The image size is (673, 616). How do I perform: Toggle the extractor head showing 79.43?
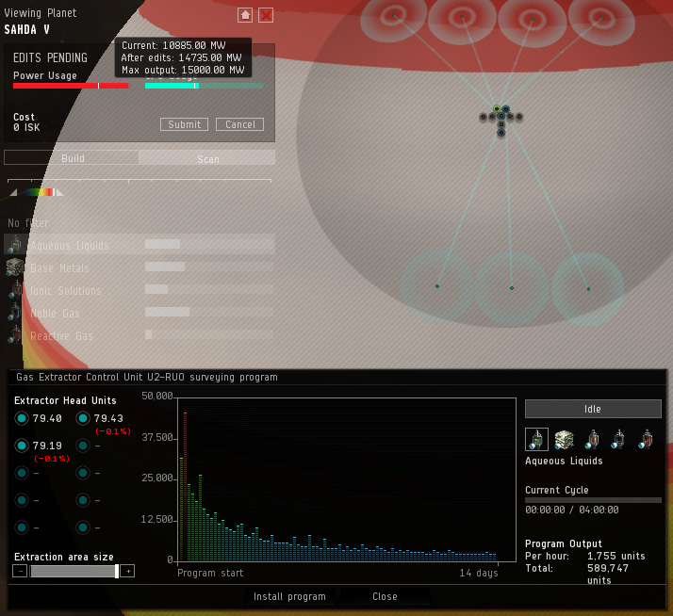[83, 418]
